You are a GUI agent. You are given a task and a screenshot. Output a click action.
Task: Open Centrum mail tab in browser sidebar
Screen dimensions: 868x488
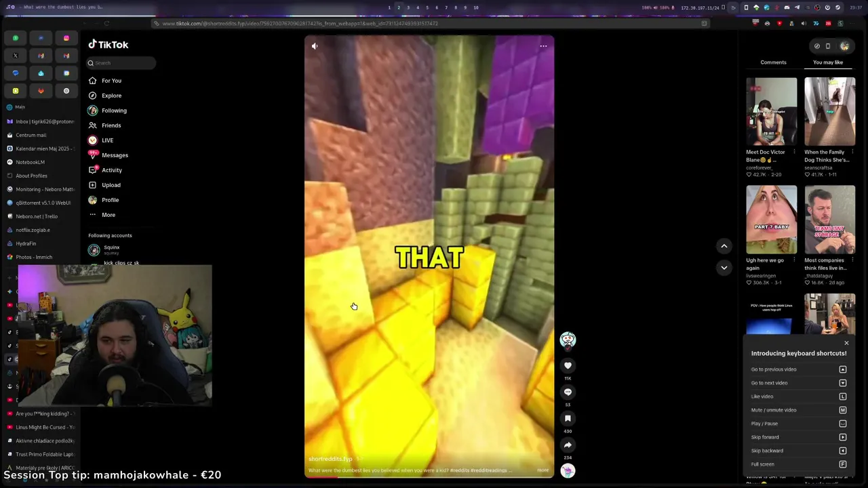pyautogui.click(x=41, y=135)
